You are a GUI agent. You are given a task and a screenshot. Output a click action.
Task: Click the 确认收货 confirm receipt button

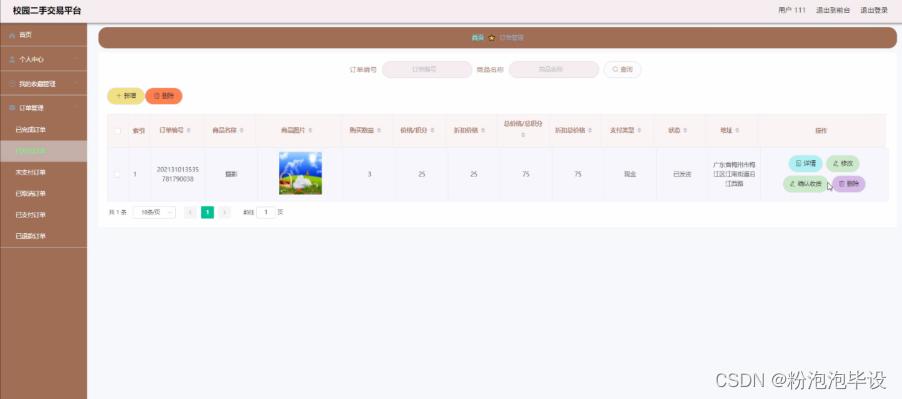[x=805, y=184]
